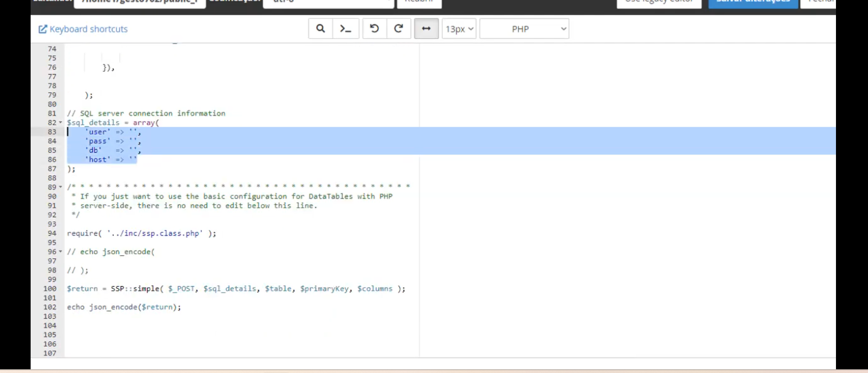
Task: Click the external-link icon beside Keyboard shortcuts
Action: coord(42,29)
